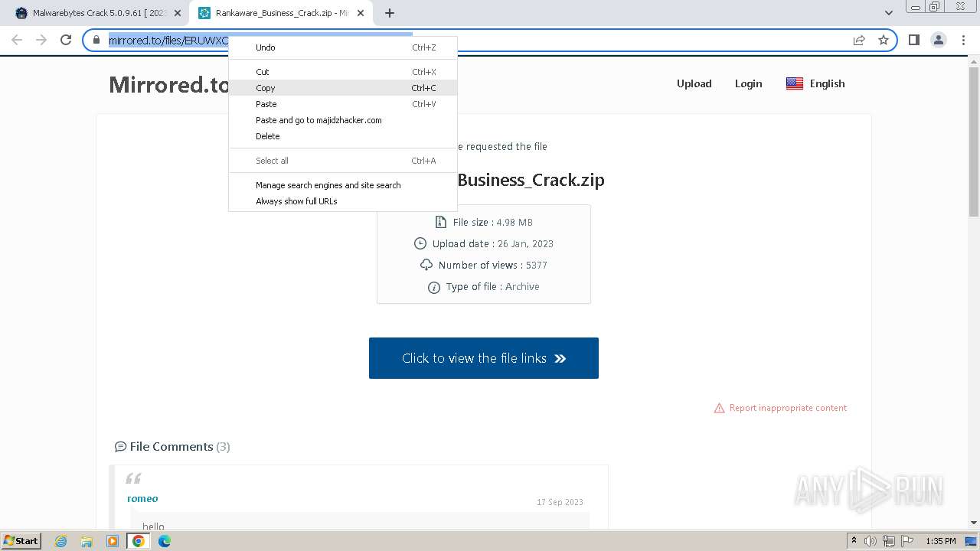The height and width of the screenshot is (551, 980).
Task: Open the English language selector
Action: 815,83
